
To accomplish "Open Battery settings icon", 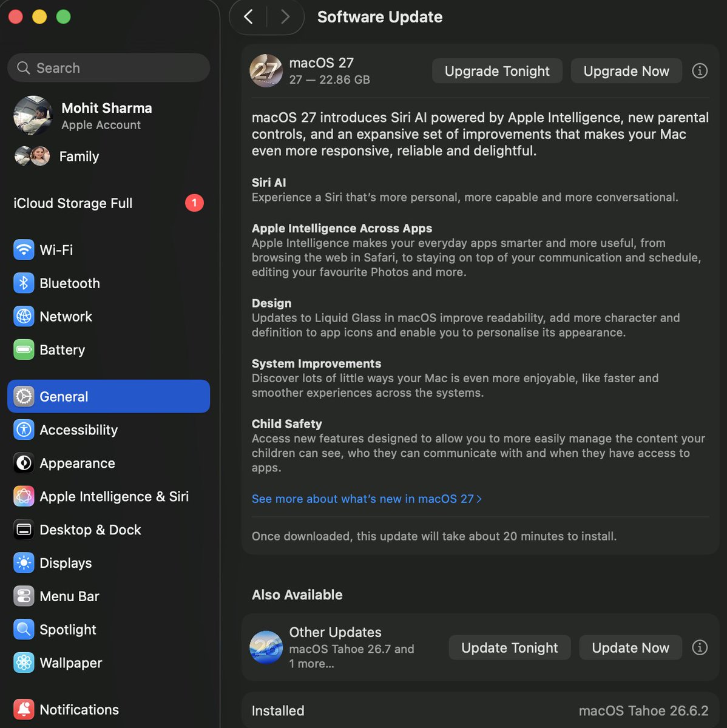I will [24, 349].
